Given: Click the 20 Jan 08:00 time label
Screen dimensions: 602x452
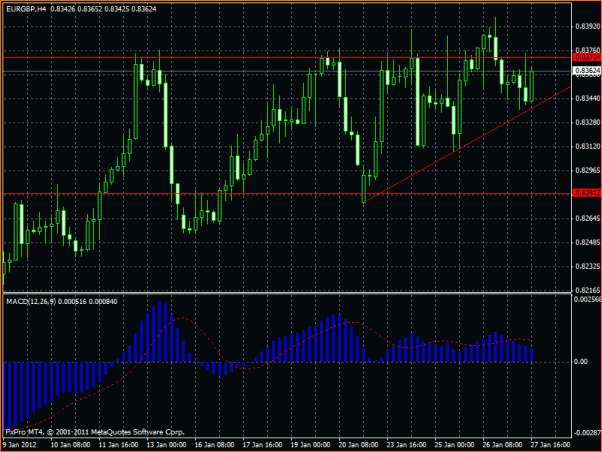Looking at the screenshot, I should coord(358,445).
